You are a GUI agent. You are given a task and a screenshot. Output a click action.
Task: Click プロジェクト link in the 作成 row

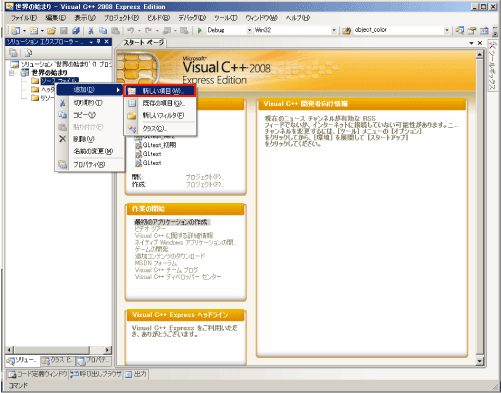tap(205, 184)
